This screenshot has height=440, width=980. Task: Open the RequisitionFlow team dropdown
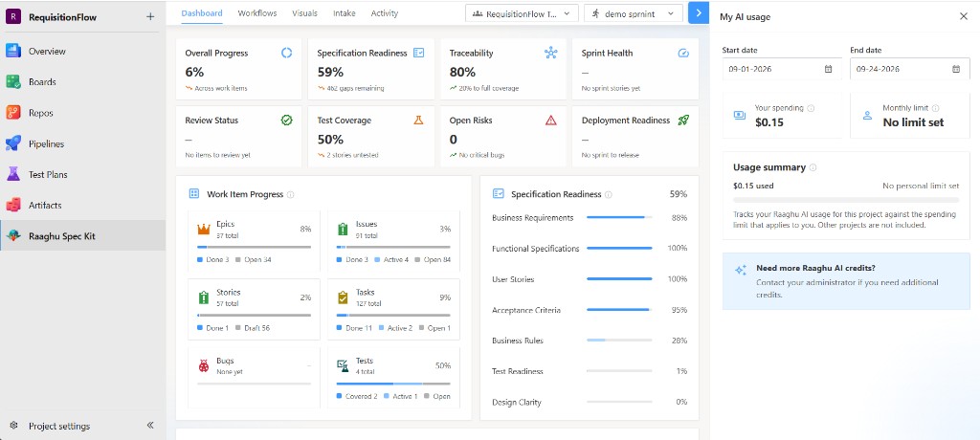pyautogui.click(x=522, y=13)
